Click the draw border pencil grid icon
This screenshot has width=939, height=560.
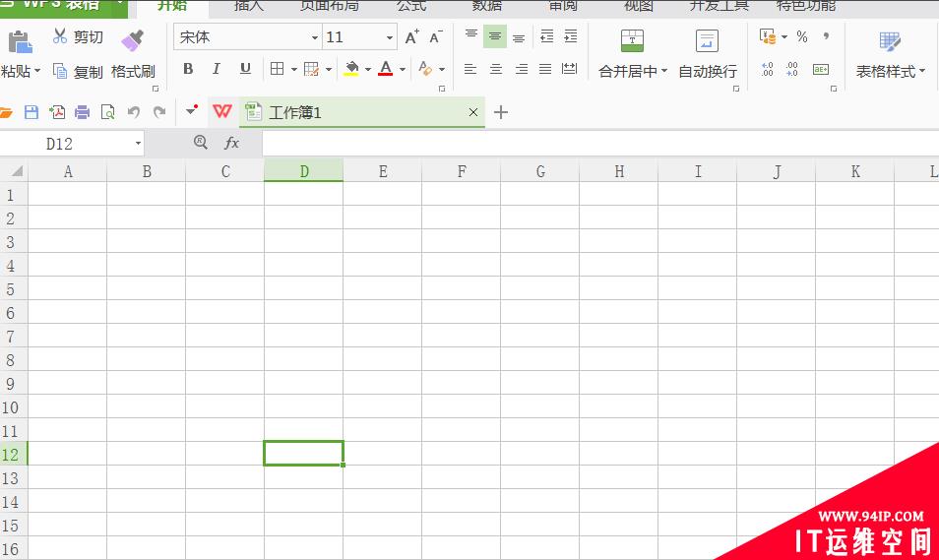tap(311, 69)
